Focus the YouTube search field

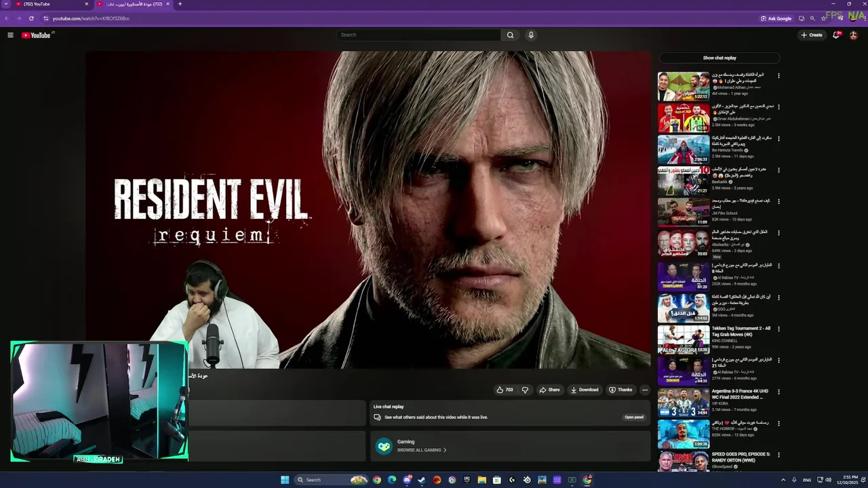click(x=418, y=35)
